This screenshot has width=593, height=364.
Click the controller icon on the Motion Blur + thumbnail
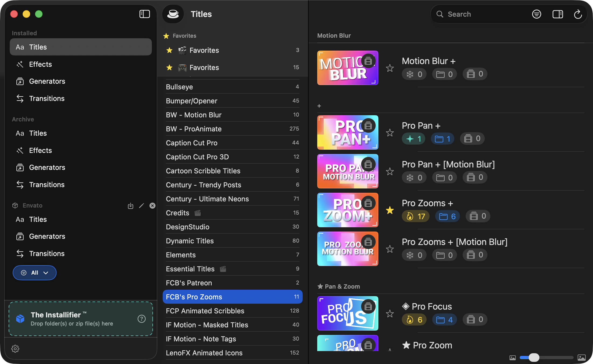(x=368, y=61)
